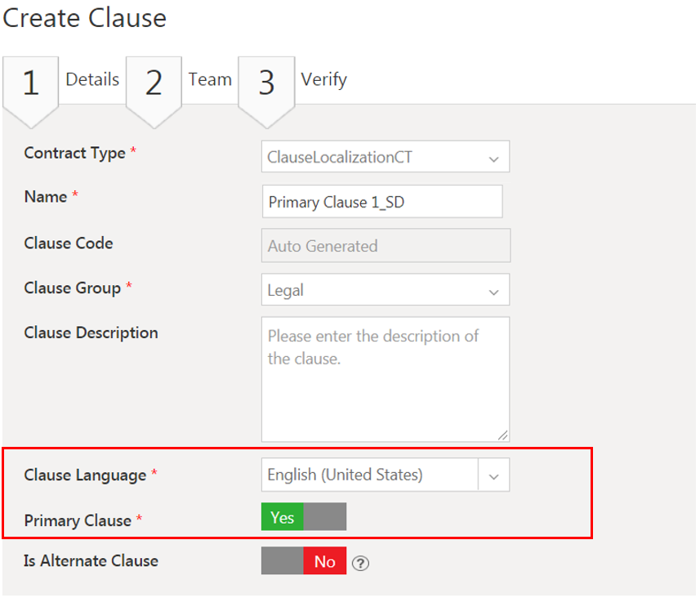Open the Clause Language dropdown arrow button
The width and height of the screenshot is (700, 598).
point(493,476)
